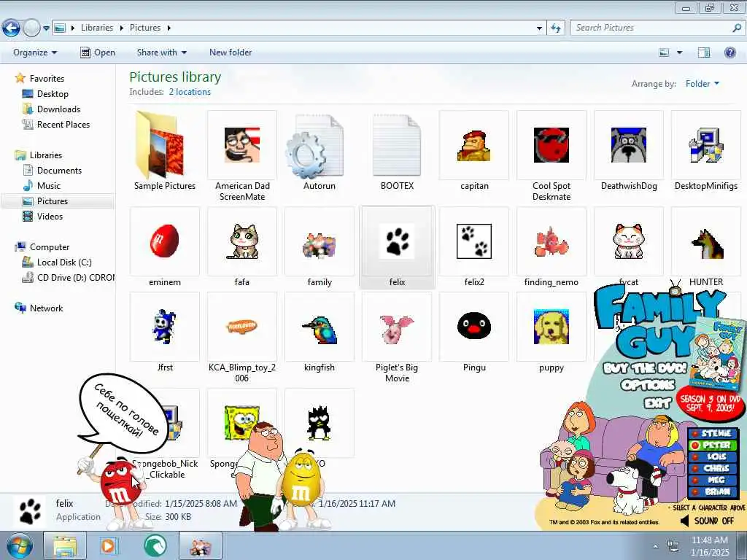Click Buy the DVD! in Family Guy
747x560 pixels.
[645, 368]
